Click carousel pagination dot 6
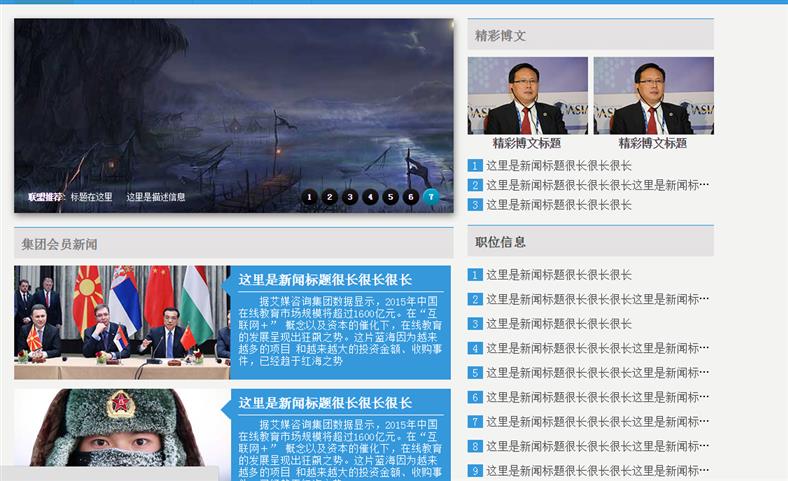 411,197
